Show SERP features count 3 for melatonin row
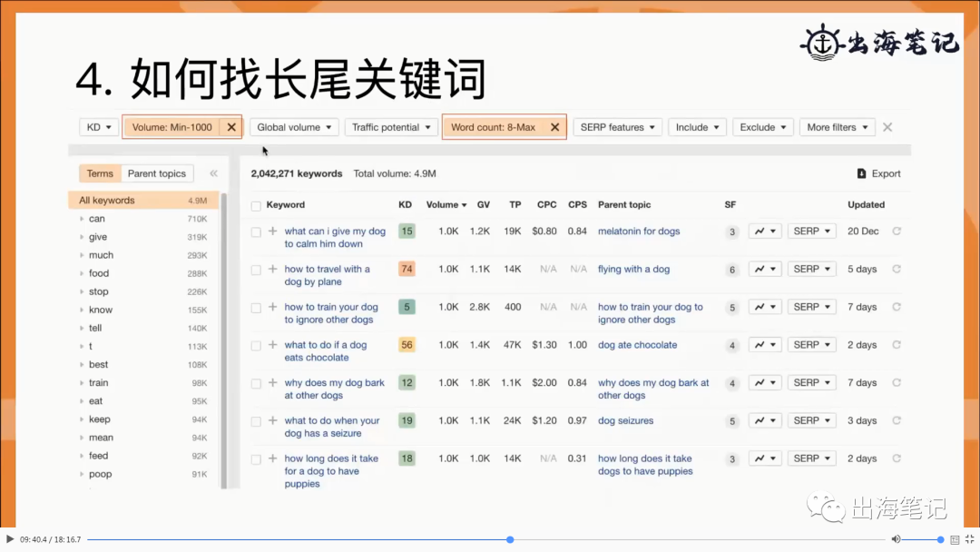The width and height of the screenshot is (980, 552). coord(732,232)
